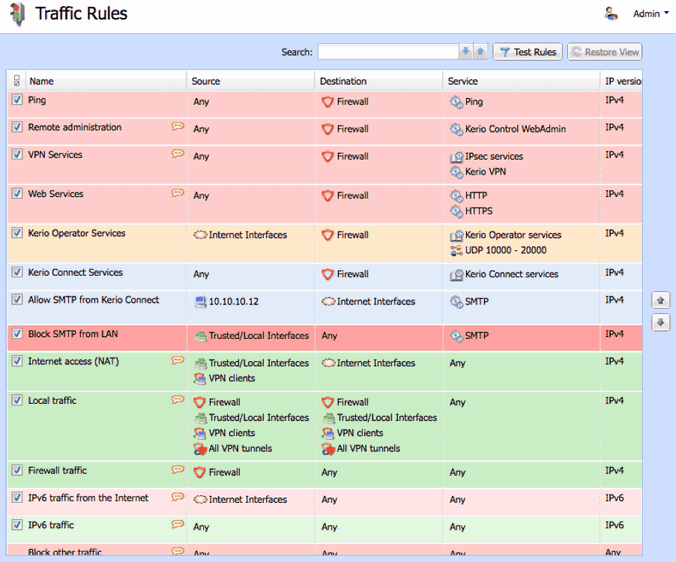Image resolution: width=676 pixels, height=562 pixels.
Task: Select the Allow SMTP from Kerio Connect name
Action: 94,300
